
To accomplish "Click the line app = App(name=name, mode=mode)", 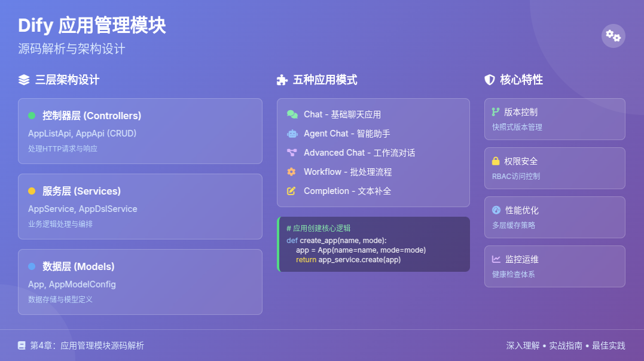I will tap(361, 250).
